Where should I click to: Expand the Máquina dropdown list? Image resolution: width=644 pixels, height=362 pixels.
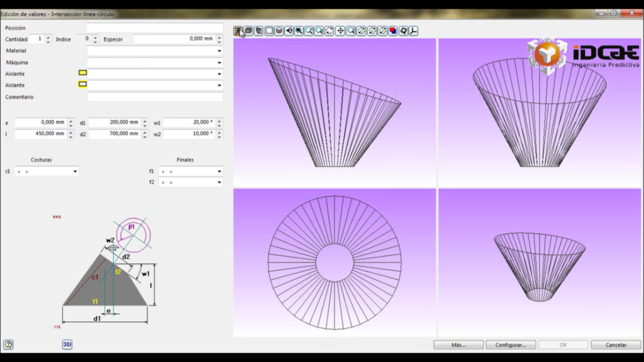click(x=155, y=63)
